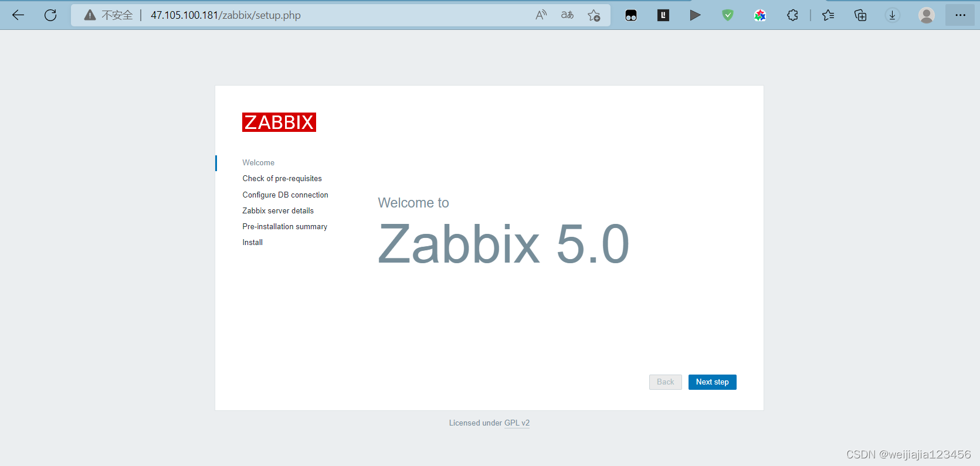Click the translate page icon

(567, 15)
